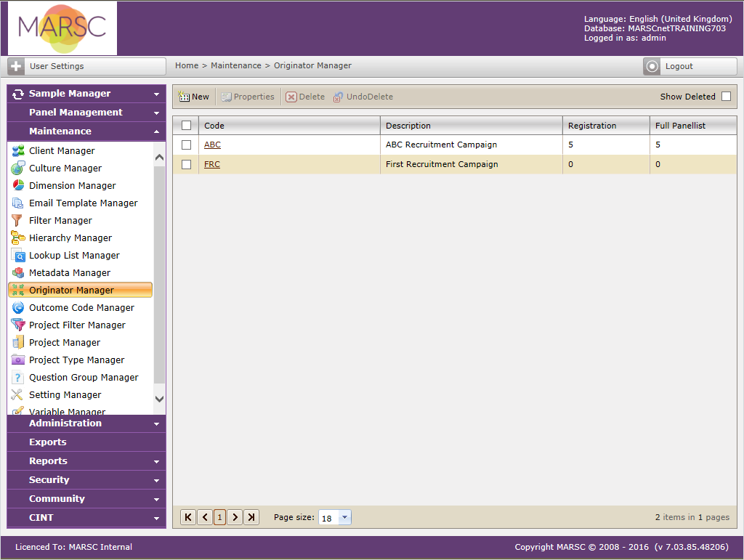Click Maintenance in the breadcrumb

pos(236,65)
